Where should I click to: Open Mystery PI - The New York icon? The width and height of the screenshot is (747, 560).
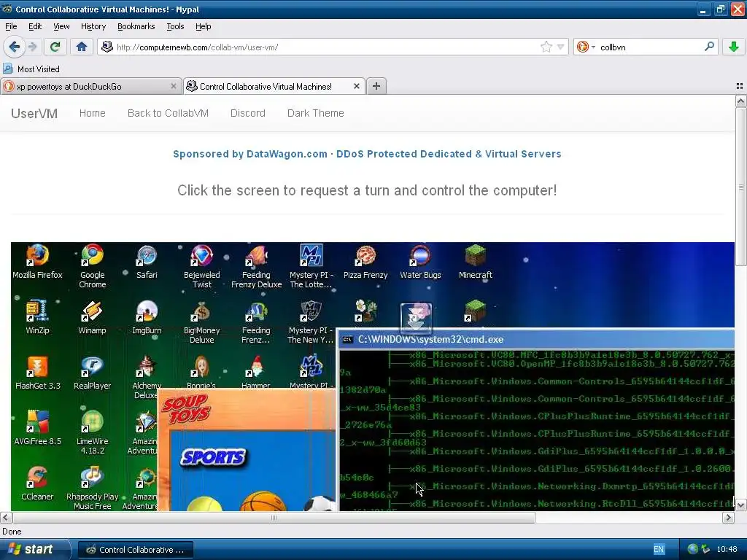tap(311, 322)
